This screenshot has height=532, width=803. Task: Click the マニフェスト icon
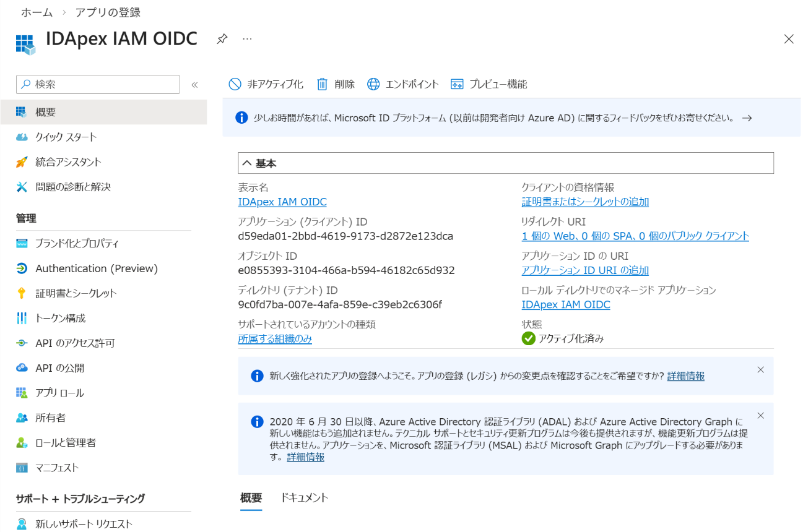(22, 468)
